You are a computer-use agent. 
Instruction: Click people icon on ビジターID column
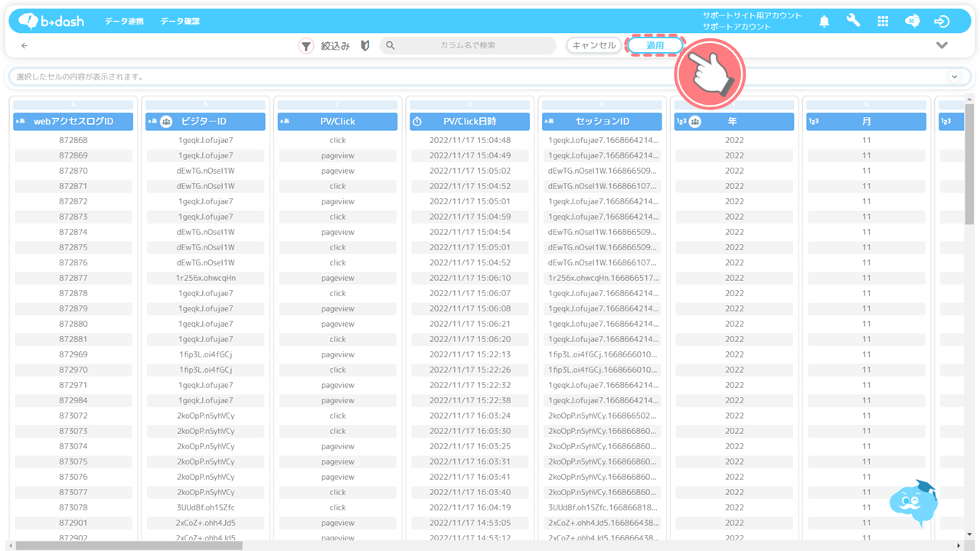pyautogui.click(x=166, y=121)
